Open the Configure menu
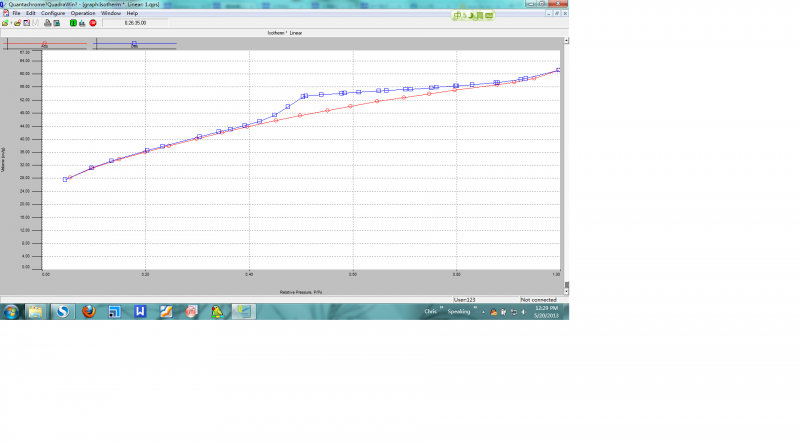Viewport: 800px width, 444px height. pos(53,13)
